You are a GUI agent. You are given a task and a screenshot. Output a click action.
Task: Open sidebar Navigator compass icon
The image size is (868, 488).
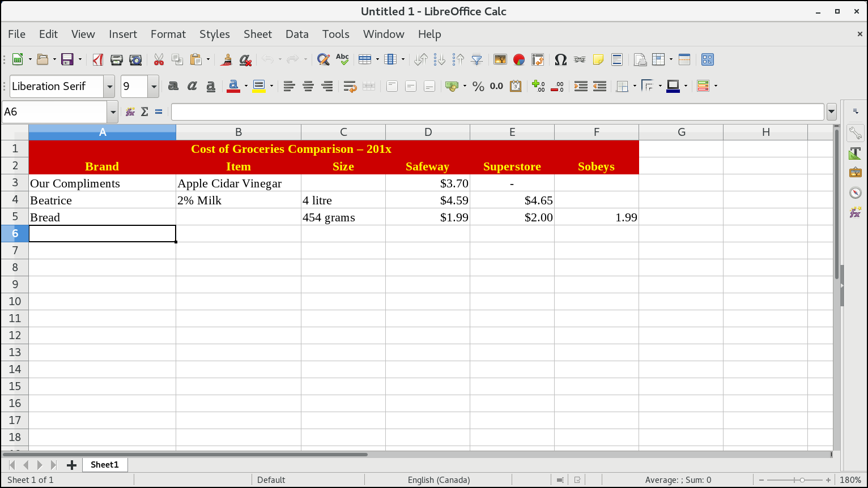pos(856,193)
